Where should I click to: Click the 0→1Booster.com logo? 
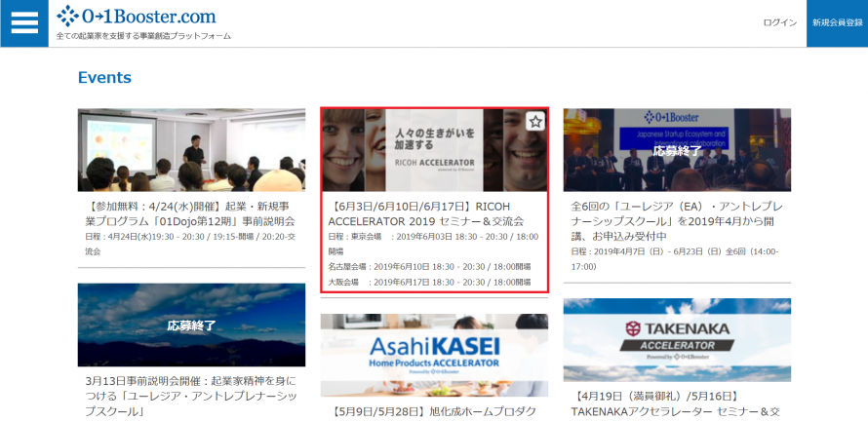[137, 16]
